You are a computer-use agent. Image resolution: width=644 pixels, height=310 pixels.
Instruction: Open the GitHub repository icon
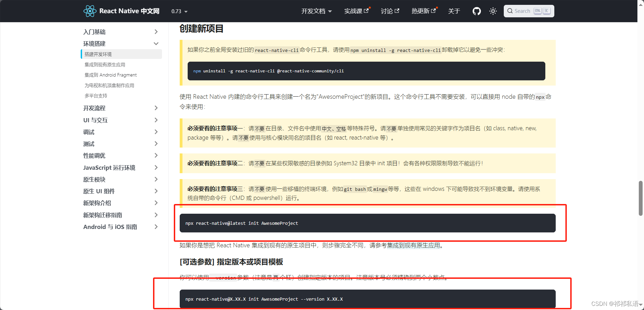477,11
